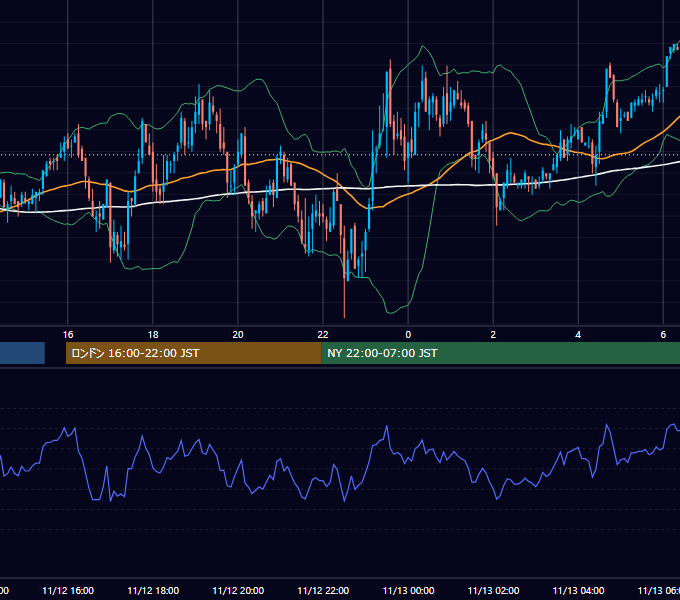Viewport: 680px width, 600px height.
Task: Click the NY 22:00-07:00 JST session bar
Action: click(500, 353)
